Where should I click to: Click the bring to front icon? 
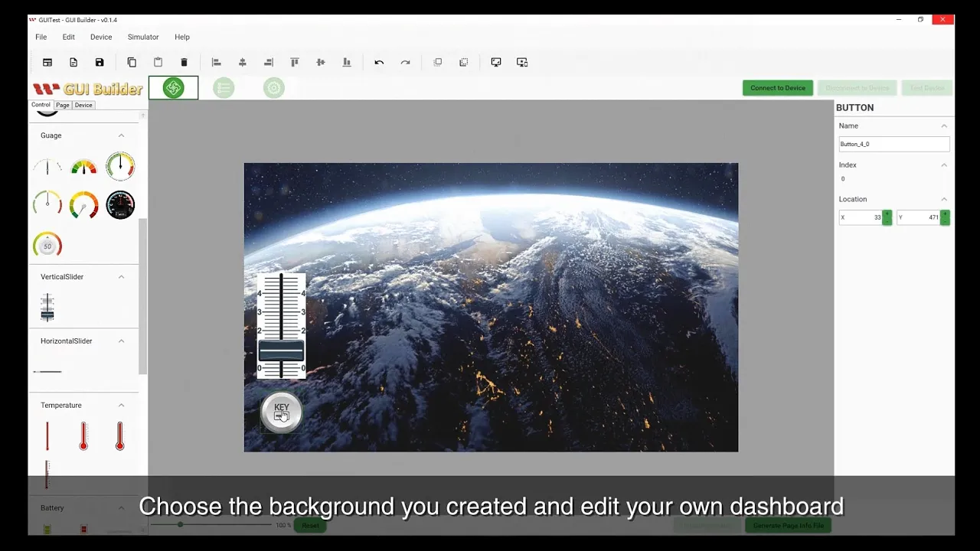coord(438,62)
